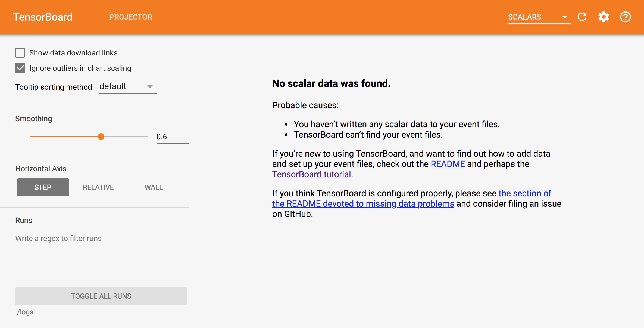Switch horizontal axis to WALL
This screenshot has width=644, height=328.
pyautogui.click(x=154, y=187)
